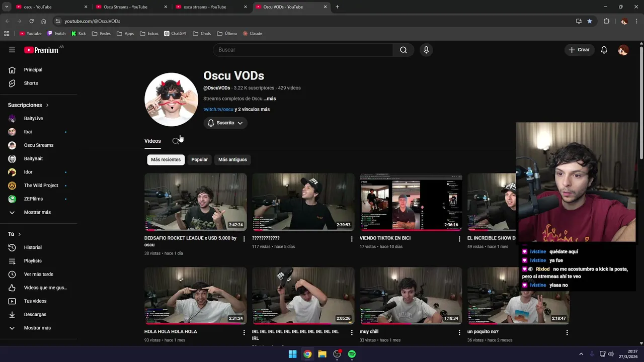Open options for DEDSAFIO ROCKET LEAGUE video
644x362 pixels.
point(244,239)
